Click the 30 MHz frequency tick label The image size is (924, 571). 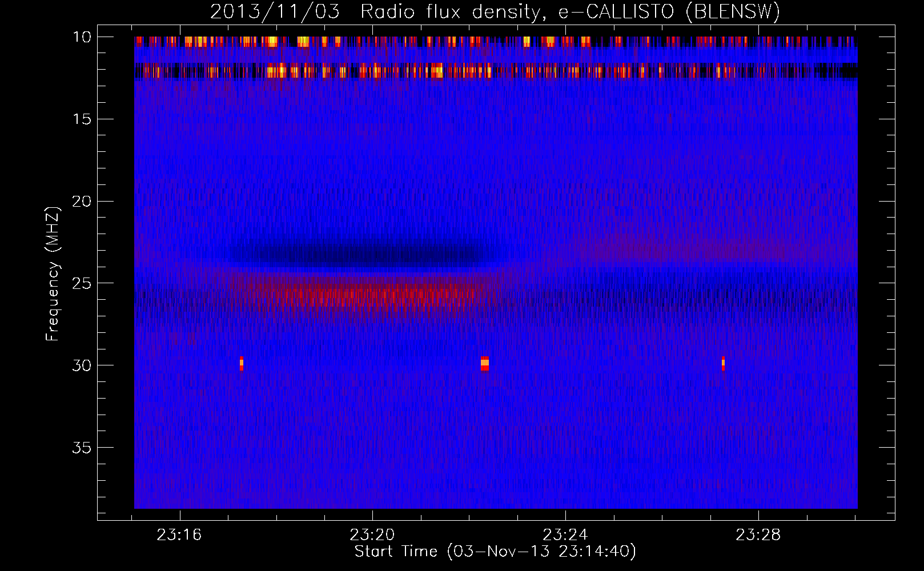(x=82, y=365)
